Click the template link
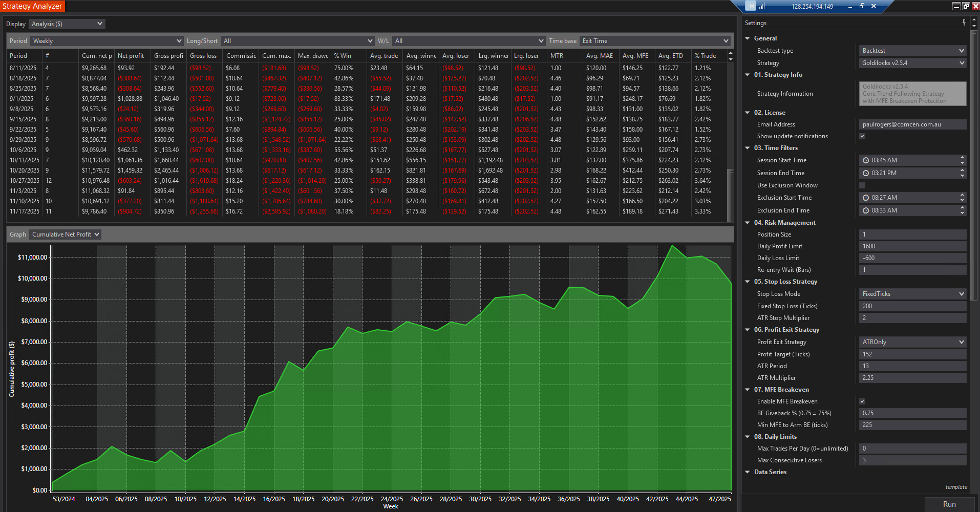This screenshot has width=980, height=512. click(x=956, y=487)
